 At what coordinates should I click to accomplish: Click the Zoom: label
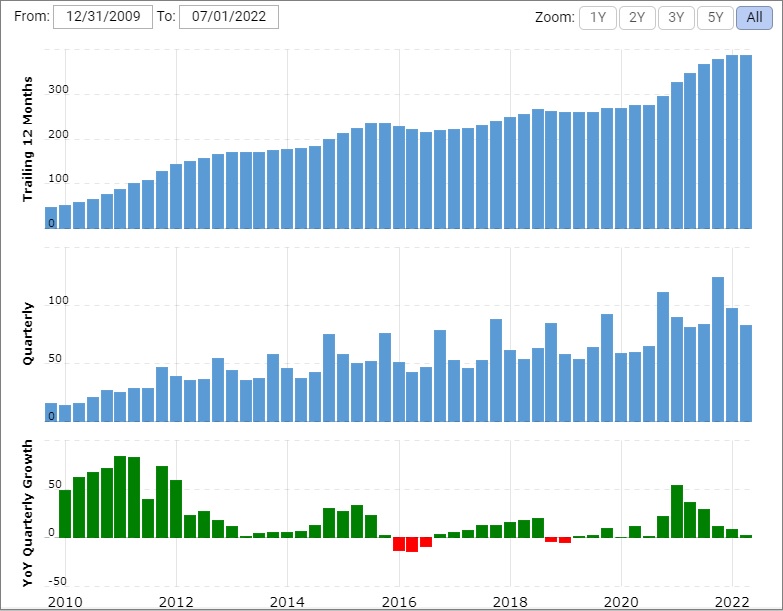click(555, 17)
